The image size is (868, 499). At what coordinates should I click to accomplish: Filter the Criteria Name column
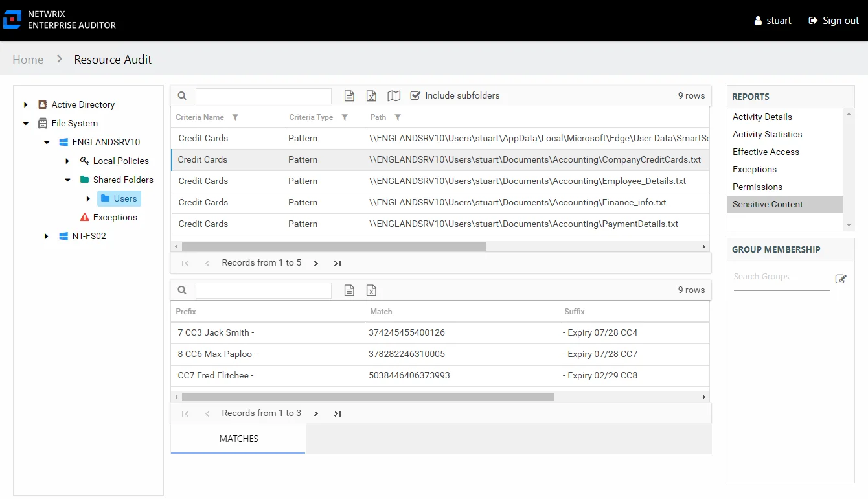(x=235, y=117)
